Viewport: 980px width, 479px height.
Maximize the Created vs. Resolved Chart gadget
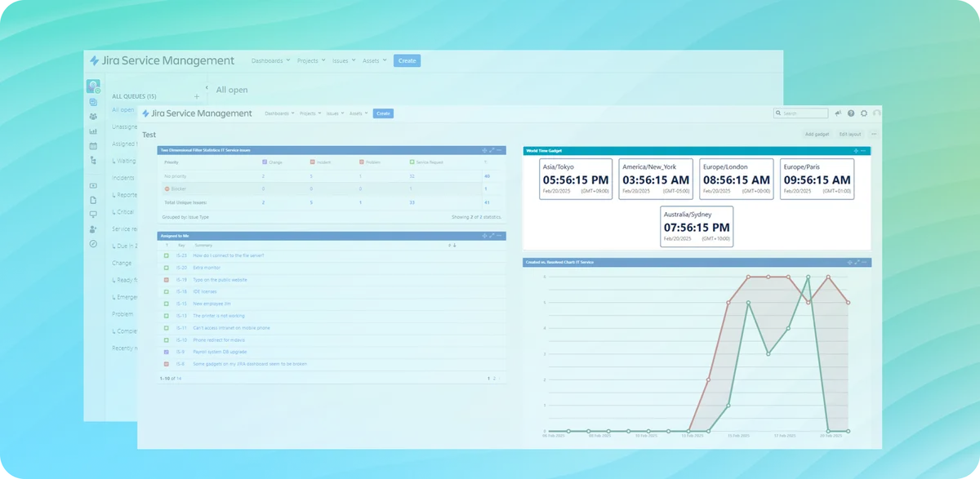click(x=856, y=263)
